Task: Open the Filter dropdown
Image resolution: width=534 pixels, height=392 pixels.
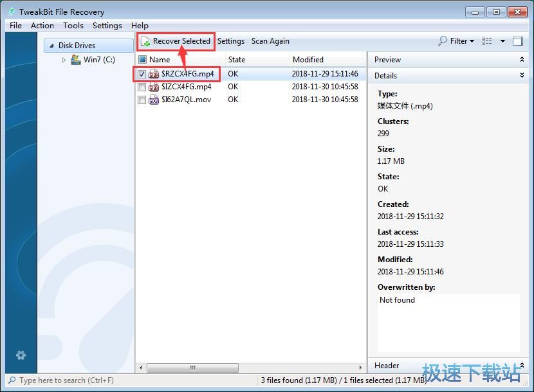Action: [x=462, y=41]
